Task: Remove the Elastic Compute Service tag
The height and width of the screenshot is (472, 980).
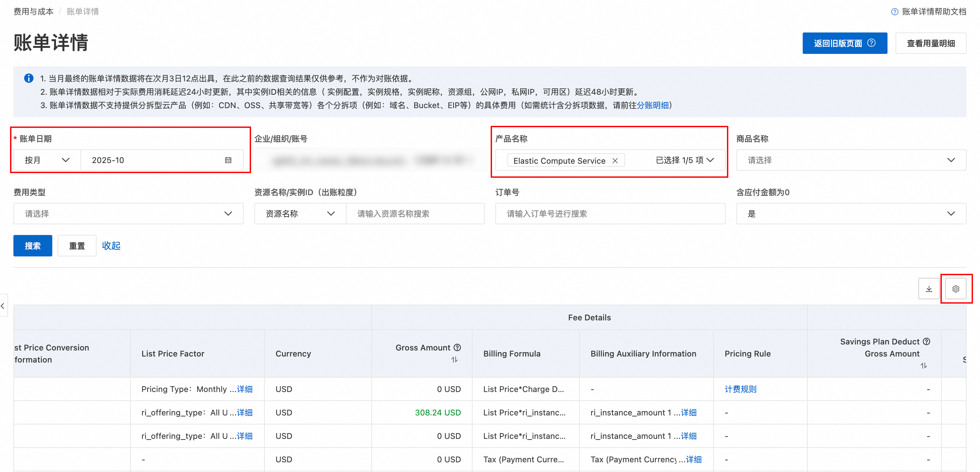Action: 615,161
